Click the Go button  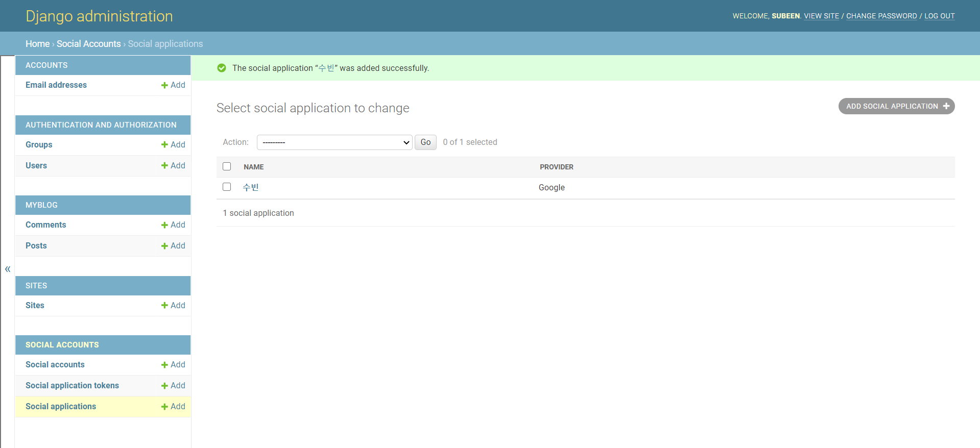pyautogui.click(x=425, y=142)
